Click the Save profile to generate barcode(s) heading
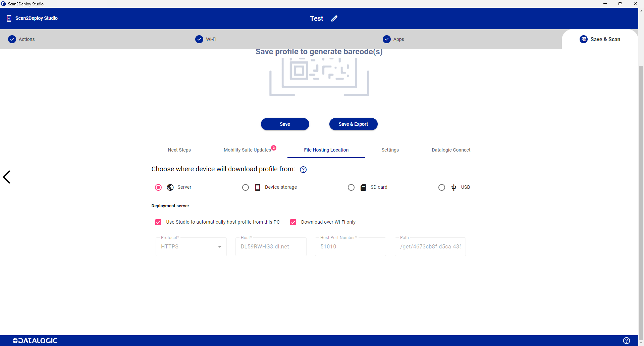 [319, 52]
